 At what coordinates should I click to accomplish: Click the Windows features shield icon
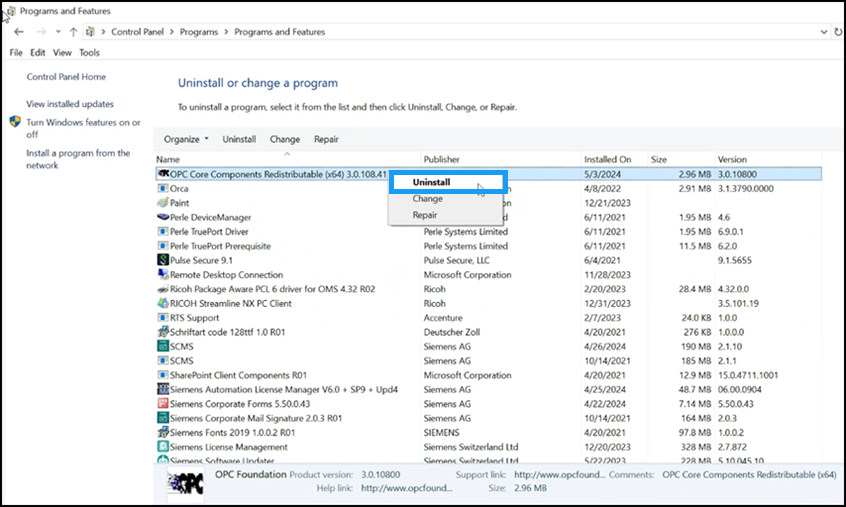[16, 123]
